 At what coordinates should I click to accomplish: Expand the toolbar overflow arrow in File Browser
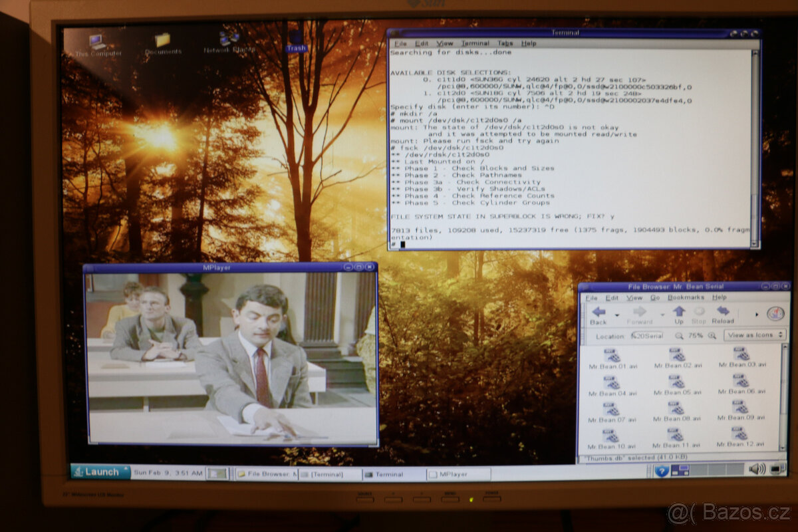click(x=757, y=313)
